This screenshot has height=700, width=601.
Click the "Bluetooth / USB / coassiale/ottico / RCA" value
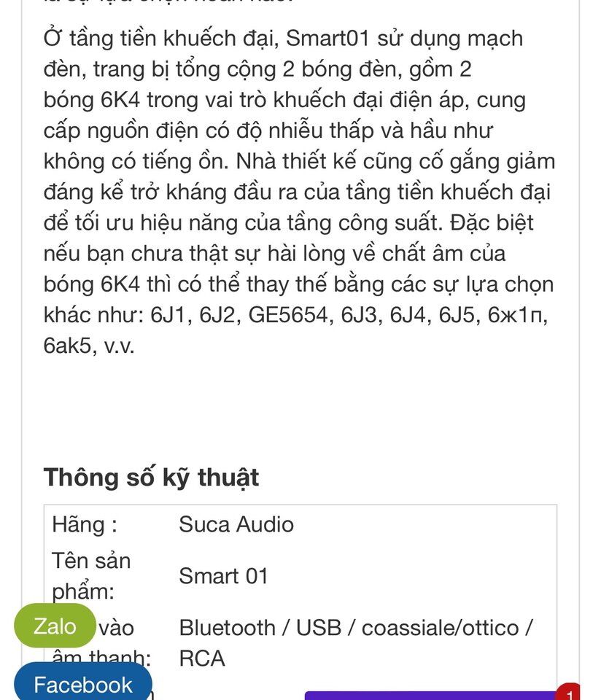356,643
